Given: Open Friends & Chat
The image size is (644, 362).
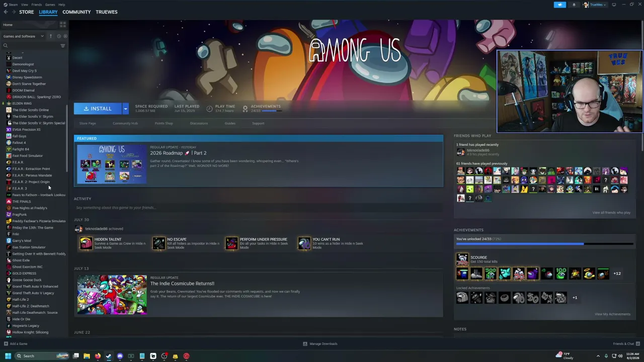Looking at the screenshot, I should [626, 344].
